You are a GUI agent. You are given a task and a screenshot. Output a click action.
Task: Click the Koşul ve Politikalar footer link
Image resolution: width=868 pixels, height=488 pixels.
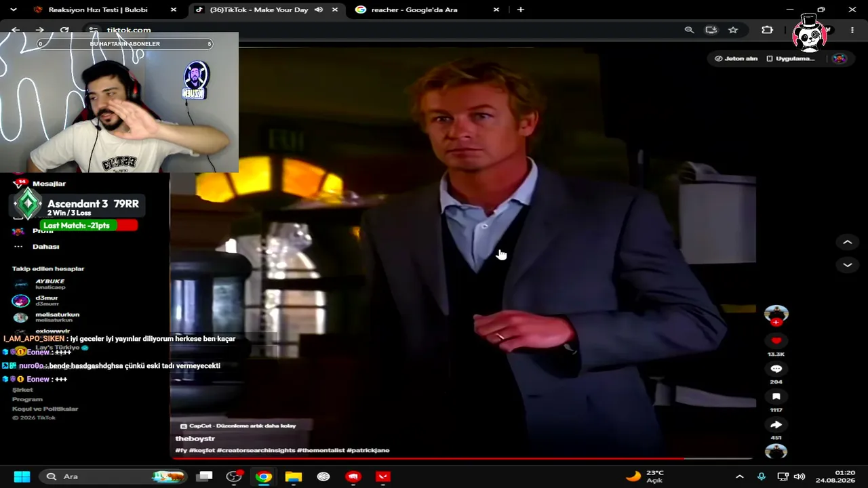pos(45,409)
